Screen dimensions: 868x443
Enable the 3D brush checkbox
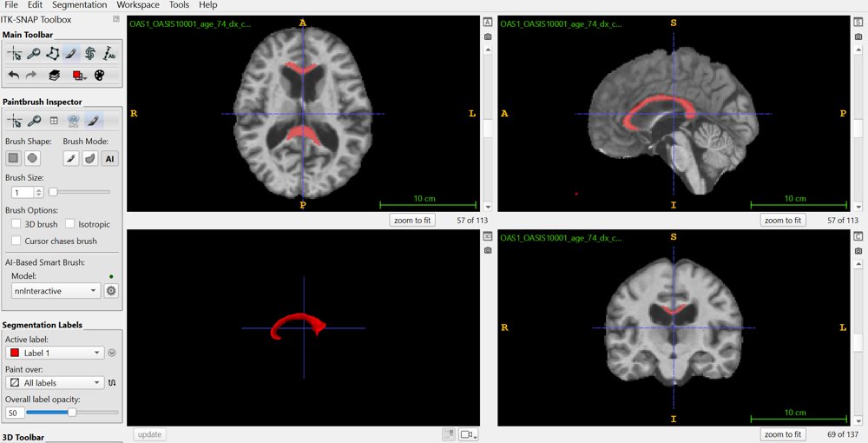coord(16,224)
